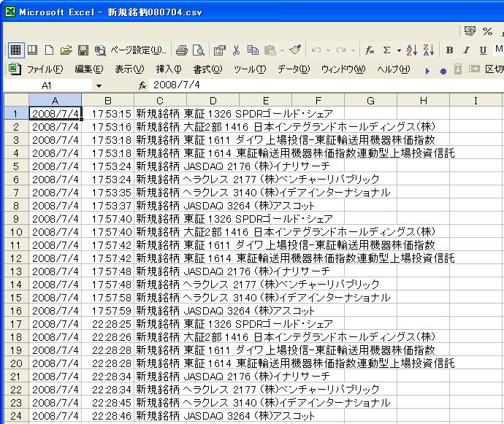Open the 挿入(I) menu
The width and height of the screenshot is (504, 424).
click(x=169, y=69)
